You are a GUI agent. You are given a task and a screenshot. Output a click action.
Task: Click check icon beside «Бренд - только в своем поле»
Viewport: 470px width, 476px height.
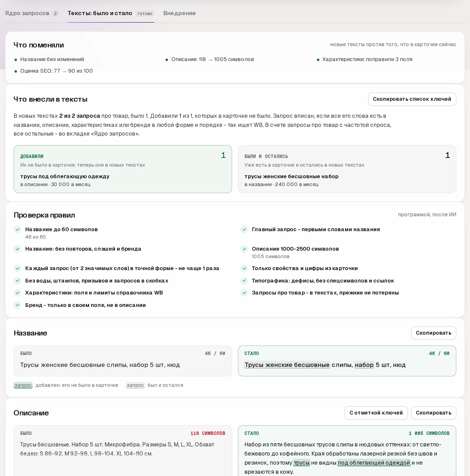click(18, 305)
